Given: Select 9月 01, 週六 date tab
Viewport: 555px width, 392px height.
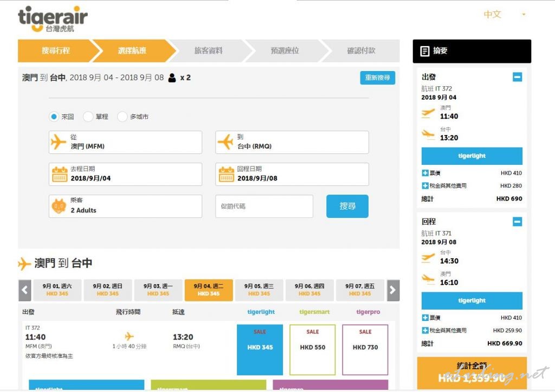Looking at the screenshot, I should 57,290.
